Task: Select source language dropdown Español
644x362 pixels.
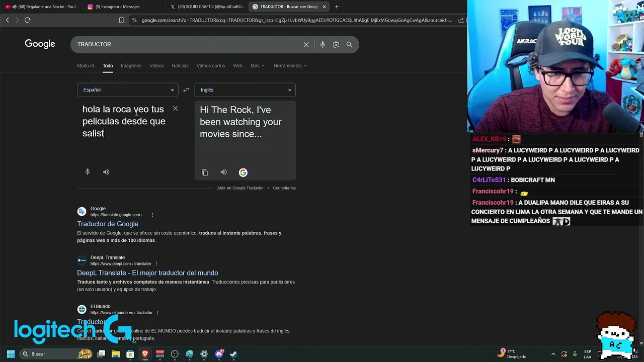Action: [x=128, y=90]
